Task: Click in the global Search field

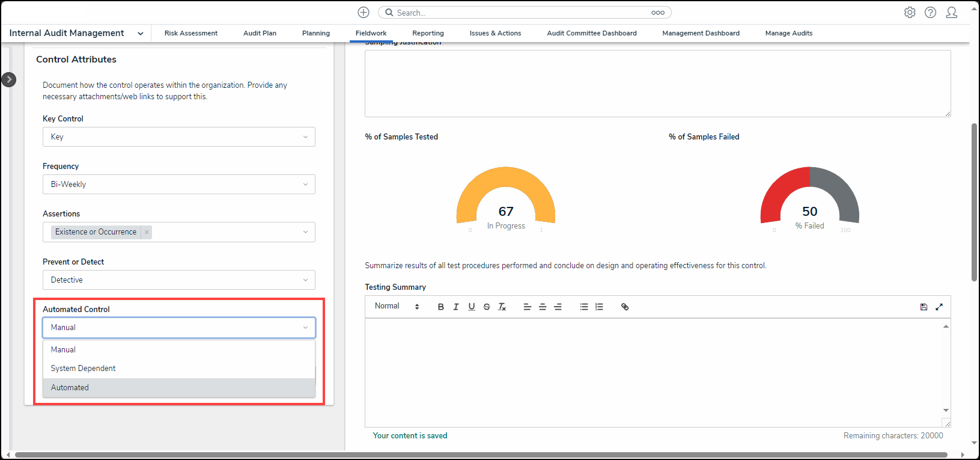Action: pyautogui.click(x=523, y=13)
